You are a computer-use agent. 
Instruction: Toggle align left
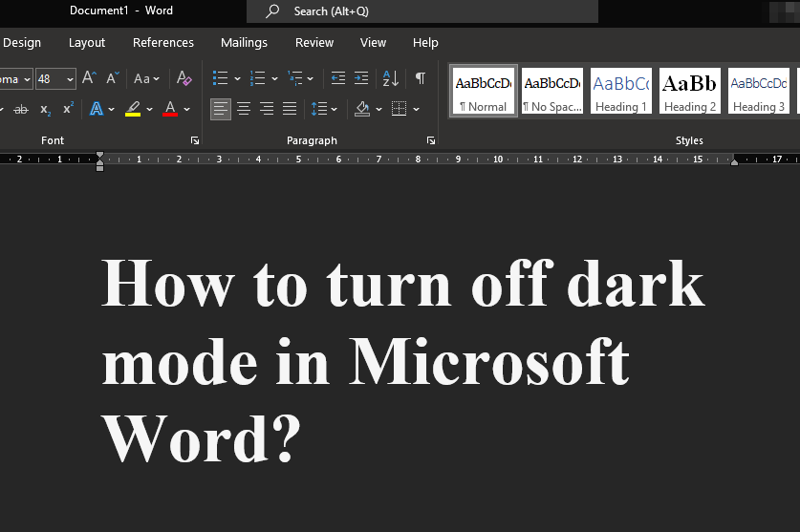point(221,109)
